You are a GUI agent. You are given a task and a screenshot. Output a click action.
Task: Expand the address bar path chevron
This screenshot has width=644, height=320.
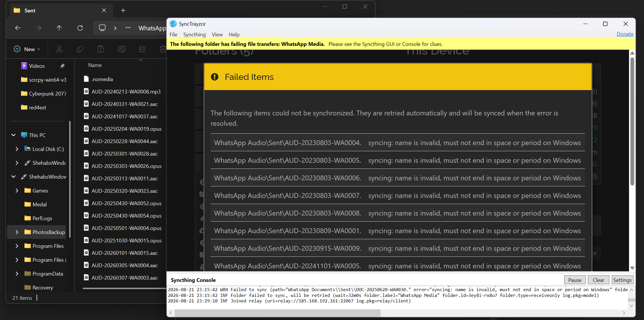tap(115, 28)
